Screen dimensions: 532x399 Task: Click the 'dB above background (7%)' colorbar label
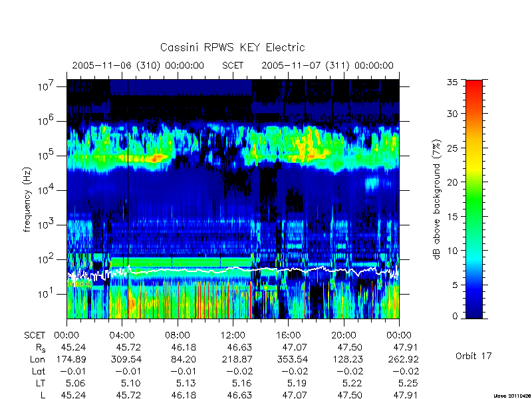(x=437, y=199)
